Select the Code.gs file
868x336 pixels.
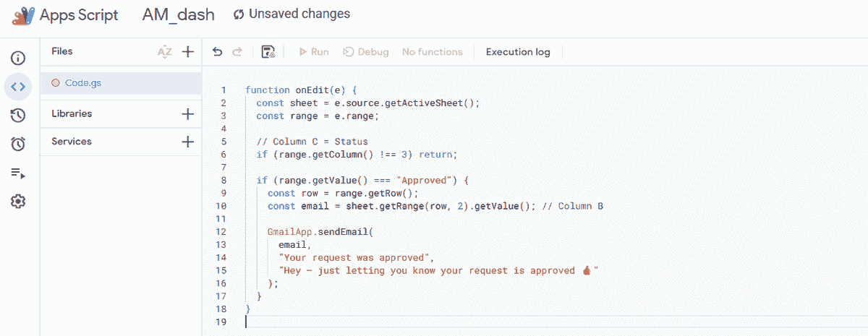(83, 83)
